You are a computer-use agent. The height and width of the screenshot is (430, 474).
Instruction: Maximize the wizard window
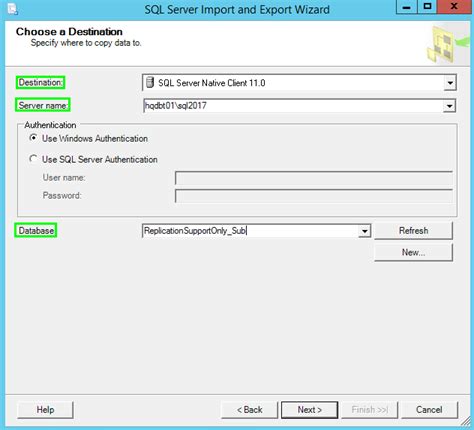tap(427, 7)
